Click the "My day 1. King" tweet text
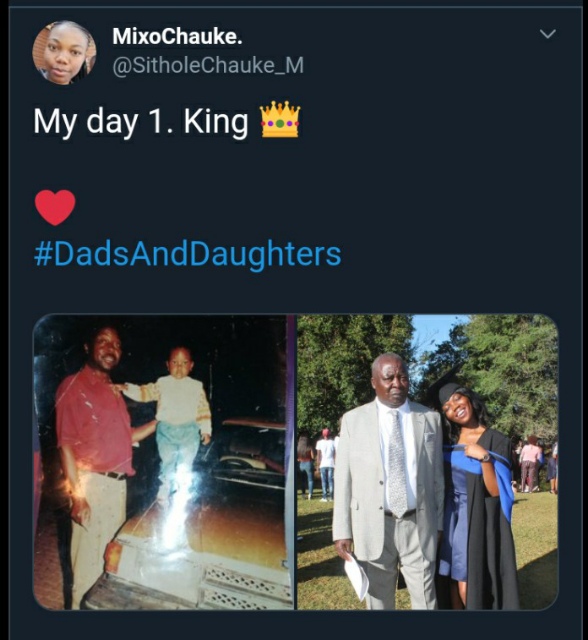Viewport: 588px width, 640px height. 141,121
